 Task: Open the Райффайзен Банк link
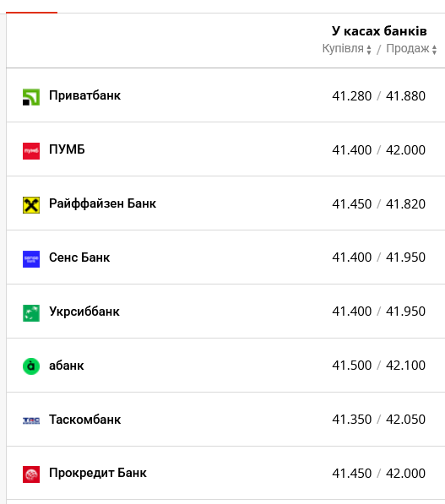(x=102, y=203)
